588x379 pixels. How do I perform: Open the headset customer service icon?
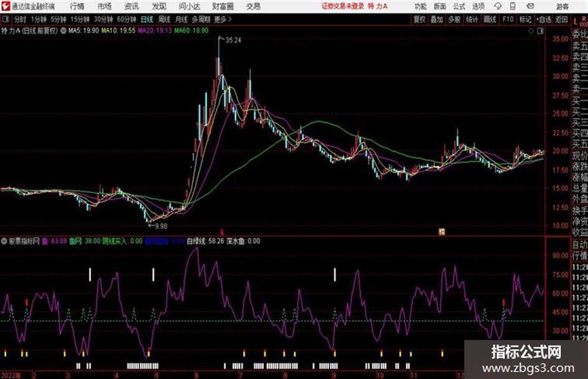498,6
